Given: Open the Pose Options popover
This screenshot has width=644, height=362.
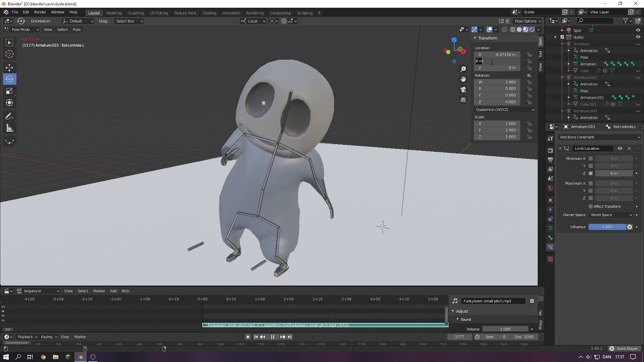Looking at the screenshot, I should tap(528, 21).
